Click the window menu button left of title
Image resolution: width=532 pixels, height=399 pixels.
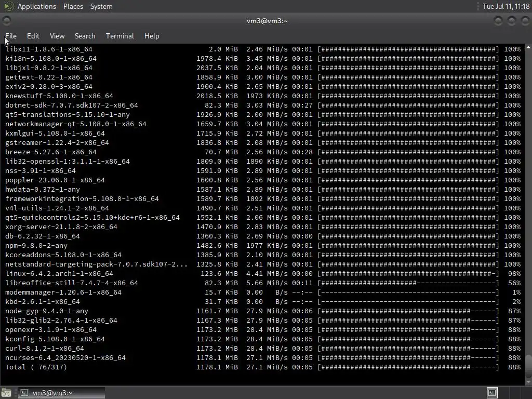click(6, 21)
